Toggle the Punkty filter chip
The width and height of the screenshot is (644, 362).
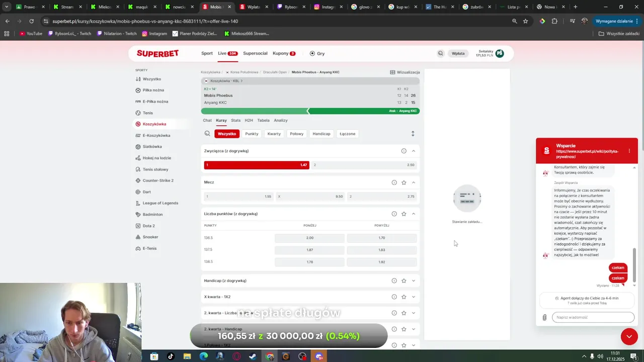pos(252,134)
